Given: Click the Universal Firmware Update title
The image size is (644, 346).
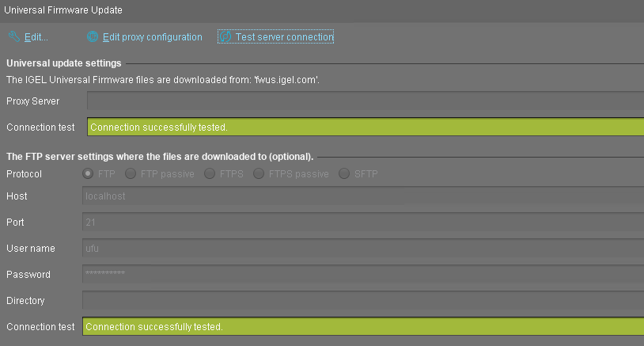Looking at the screenshot, I should tap(64, 10).
